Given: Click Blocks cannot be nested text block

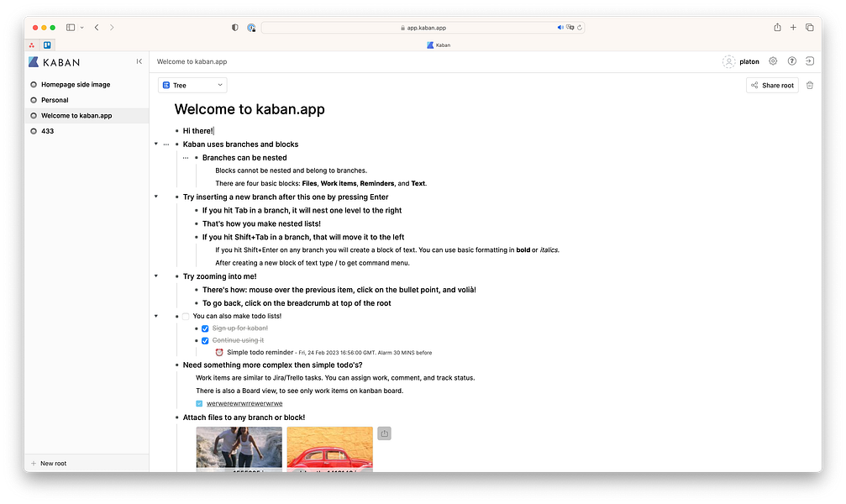Looking at the screenshot, I should pos(291,171).
